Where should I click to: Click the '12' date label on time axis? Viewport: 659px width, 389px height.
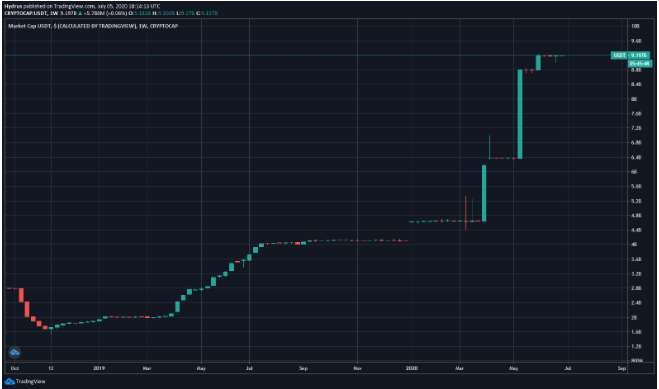pyautogui.click(x=51, y=368)
